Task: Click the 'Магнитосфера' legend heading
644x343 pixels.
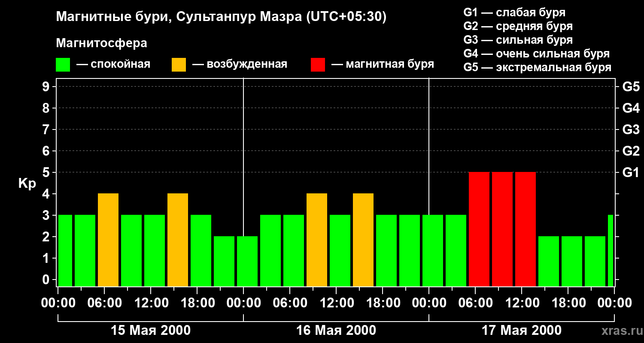Action: [x=101, y=43]
